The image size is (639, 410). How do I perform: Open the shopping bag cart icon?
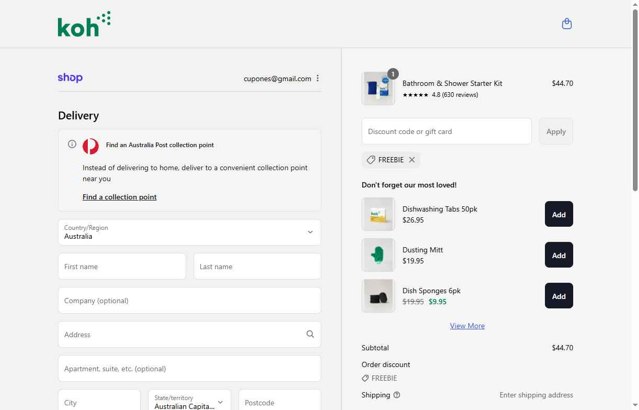pos(566,24)
